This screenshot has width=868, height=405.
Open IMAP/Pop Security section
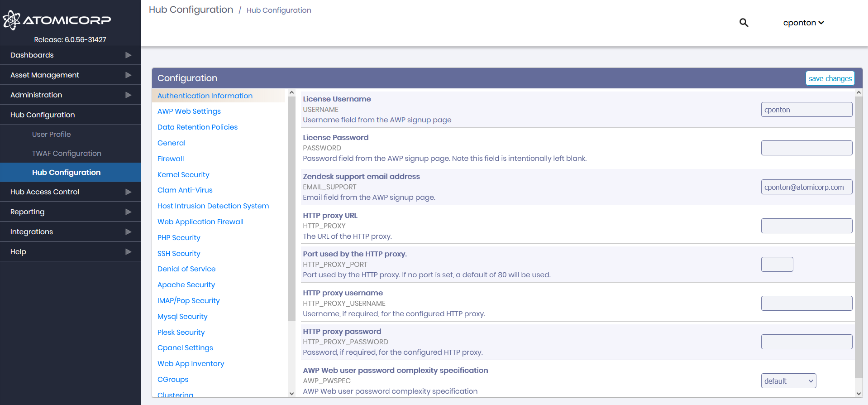click(188, 301)
